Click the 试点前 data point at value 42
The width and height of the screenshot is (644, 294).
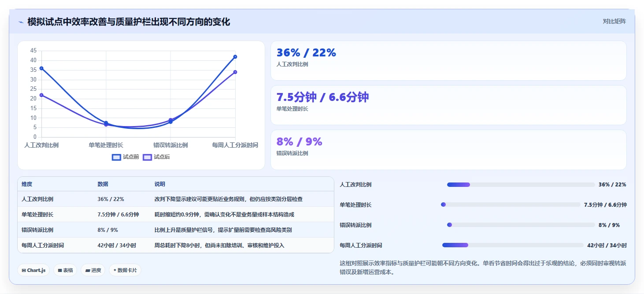tap(235, 57)
